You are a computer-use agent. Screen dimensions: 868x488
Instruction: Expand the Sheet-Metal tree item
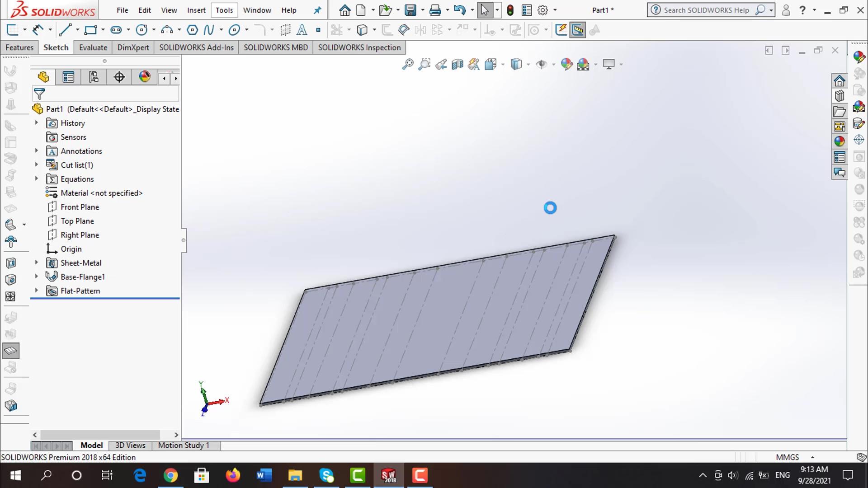37,263
